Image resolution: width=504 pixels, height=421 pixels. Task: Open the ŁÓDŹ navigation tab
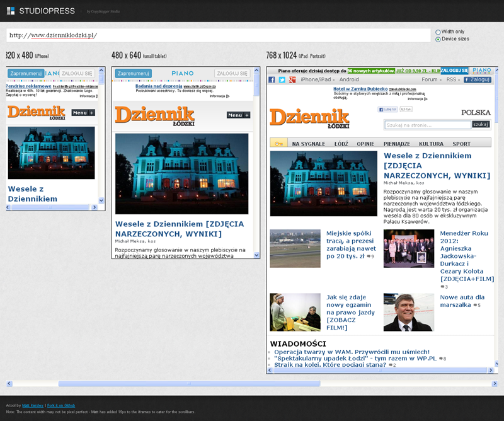tap(341, 144)
